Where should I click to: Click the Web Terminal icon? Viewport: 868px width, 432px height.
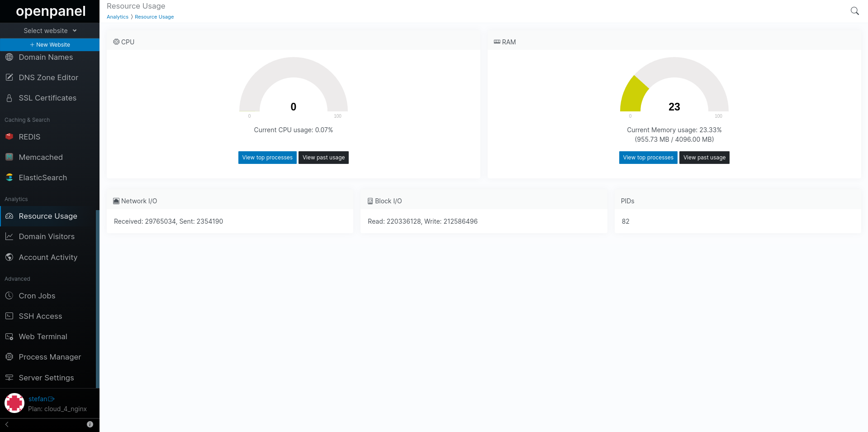[9, 336]
